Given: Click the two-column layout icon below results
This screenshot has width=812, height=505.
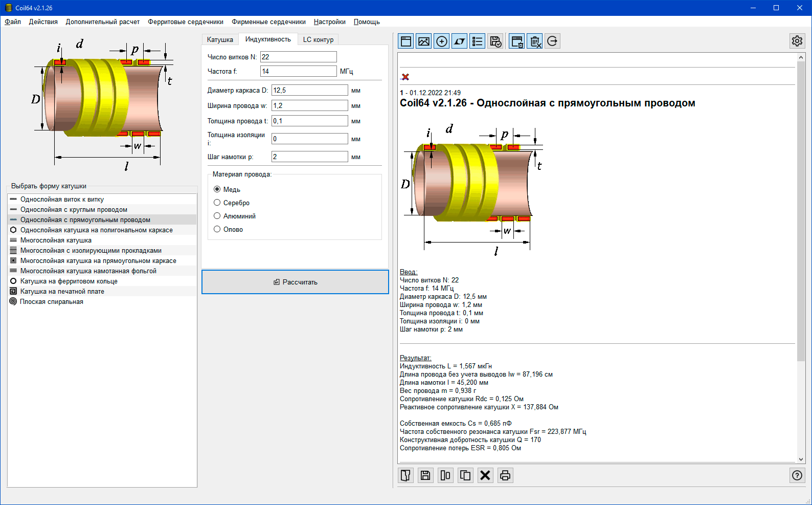Looking at the screenshot, I should 445,475.
